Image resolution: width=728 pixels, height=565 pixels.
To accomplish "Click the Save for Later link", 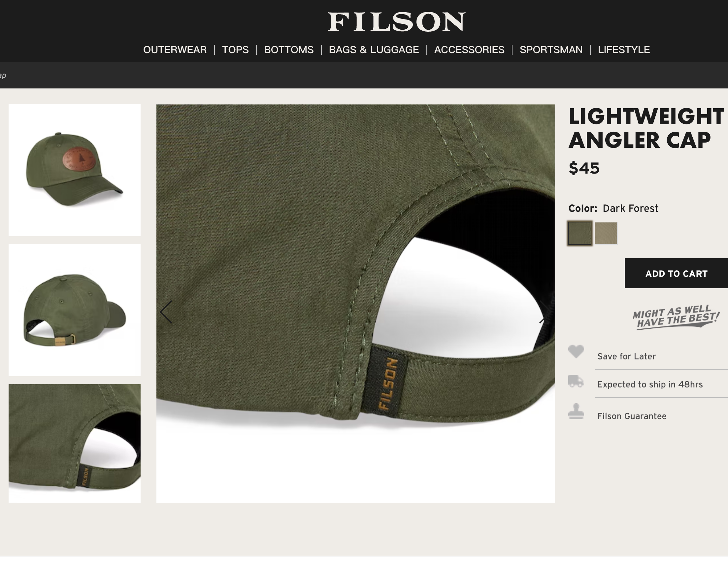I will [626, 356].
